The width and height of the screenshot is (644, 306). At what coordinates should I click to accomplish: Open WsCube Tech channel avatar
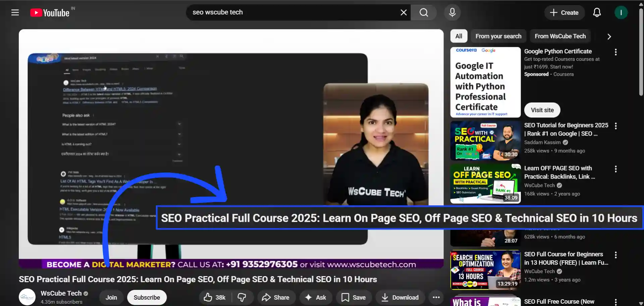pos(27,297)
